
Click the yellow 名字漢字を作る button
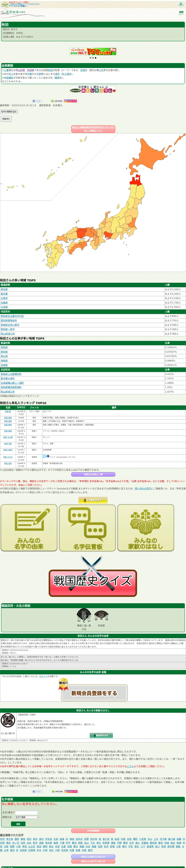(93, 500)
